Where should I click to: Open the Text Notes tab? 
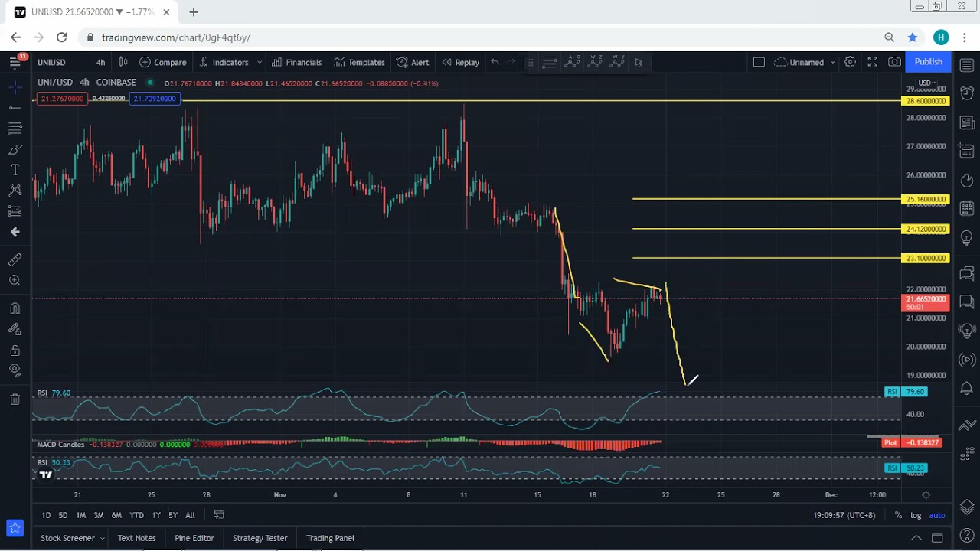[137, 538]
